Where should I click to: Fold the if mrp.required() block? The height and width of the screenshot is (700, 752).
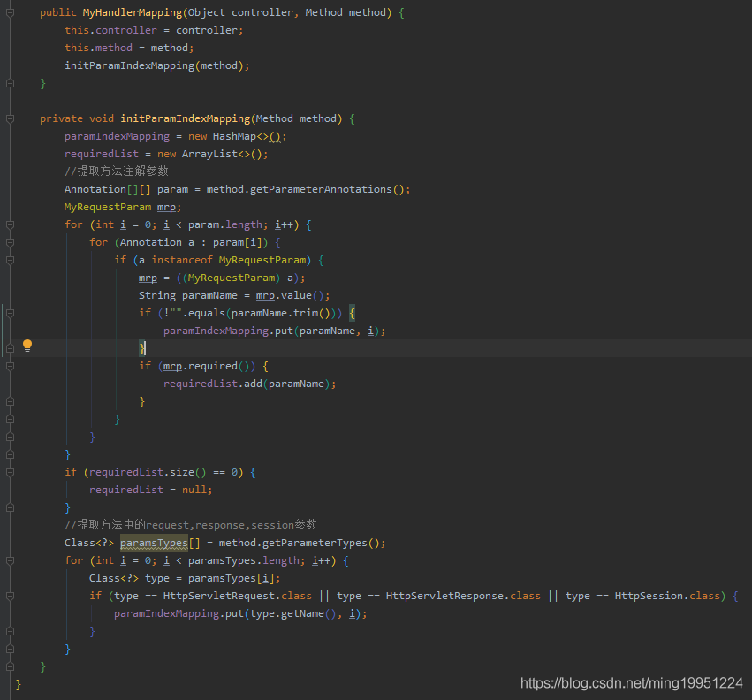tap(10, 366)
